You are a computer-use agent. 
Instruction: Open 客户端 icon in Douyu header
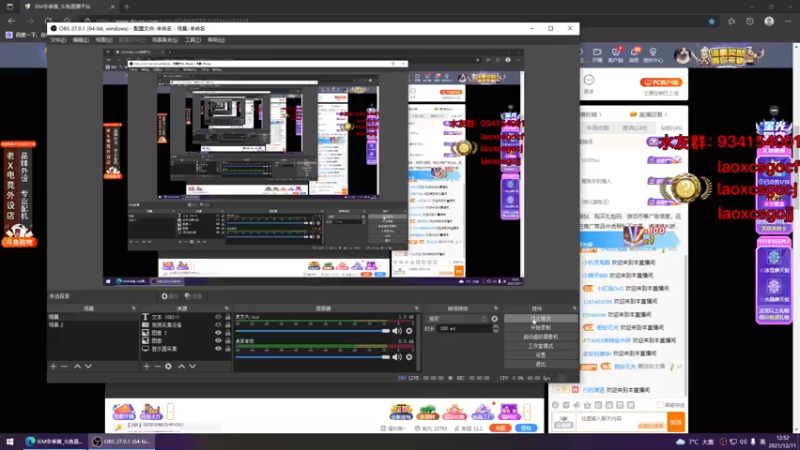point(616,55)
